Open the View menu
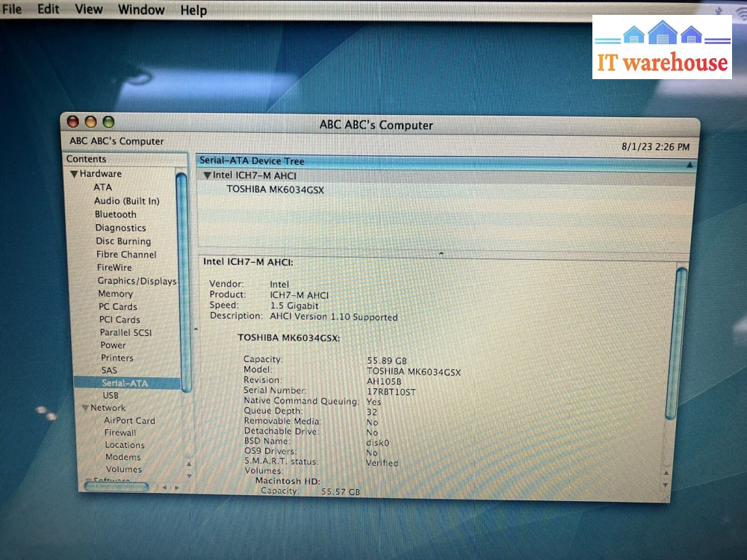Viewport: 747px width, 560px height. pyautogui.click(x=89, y=10)
